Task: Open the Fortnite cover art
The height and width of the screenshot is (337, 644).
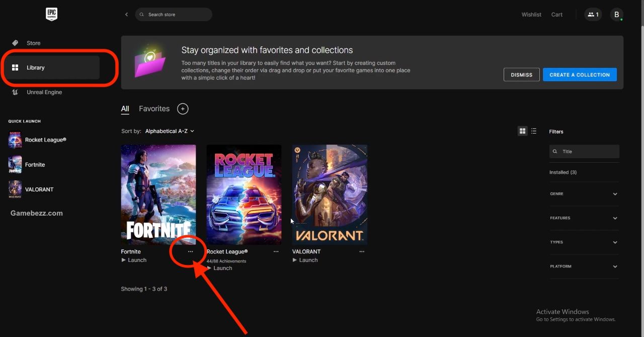Action: [x=158, y=194]
